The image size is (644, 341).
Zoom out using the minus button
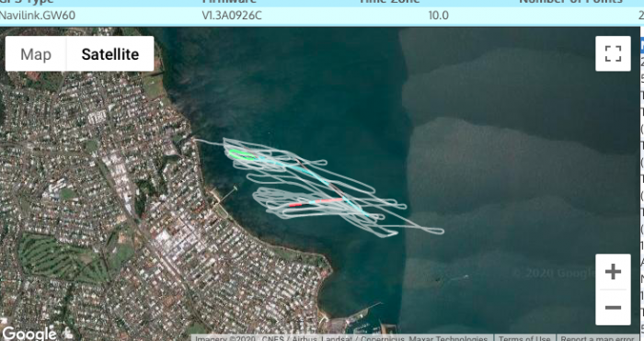(x=614, y=307)
